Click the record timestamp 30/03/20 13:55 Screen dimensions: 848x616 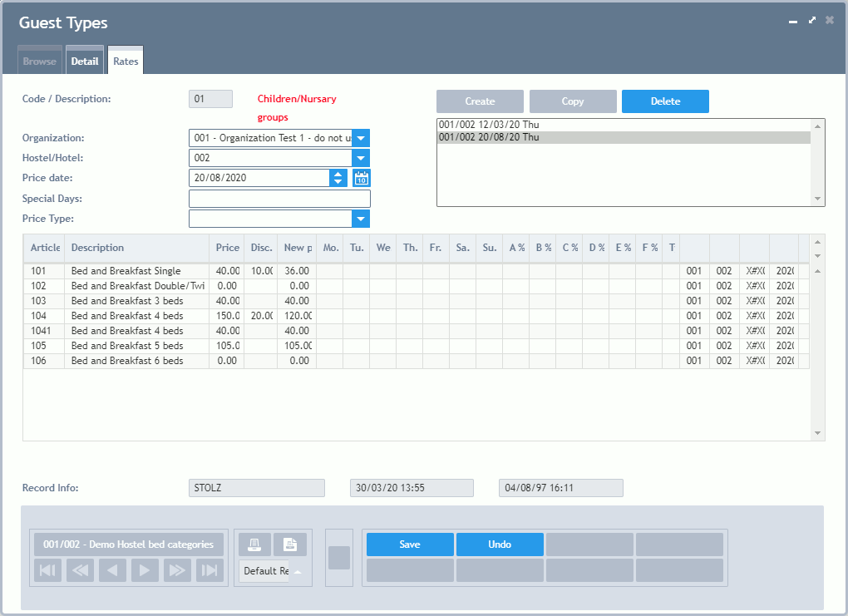click(x=412, y=488)
